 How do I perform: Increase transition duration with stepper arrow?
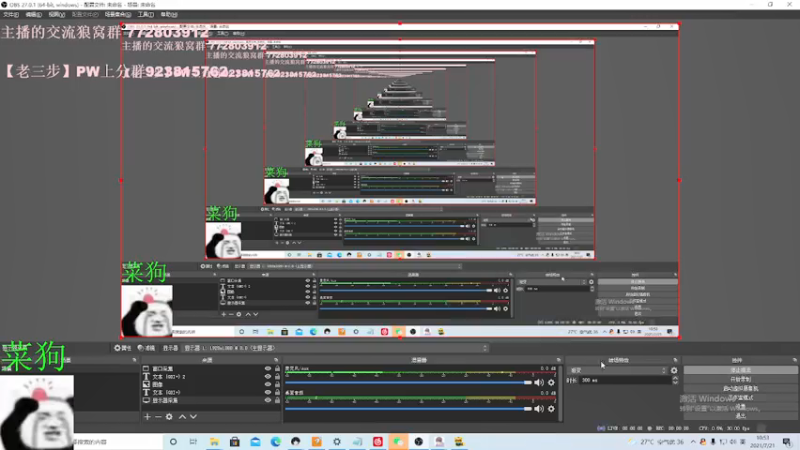676,378
